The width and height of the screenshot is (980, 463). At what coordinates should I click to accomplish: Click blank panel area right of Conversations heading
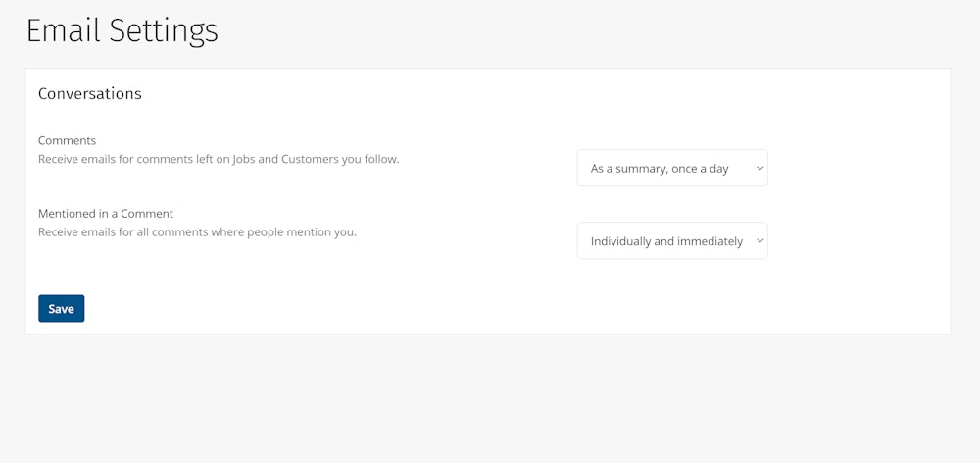539,94
